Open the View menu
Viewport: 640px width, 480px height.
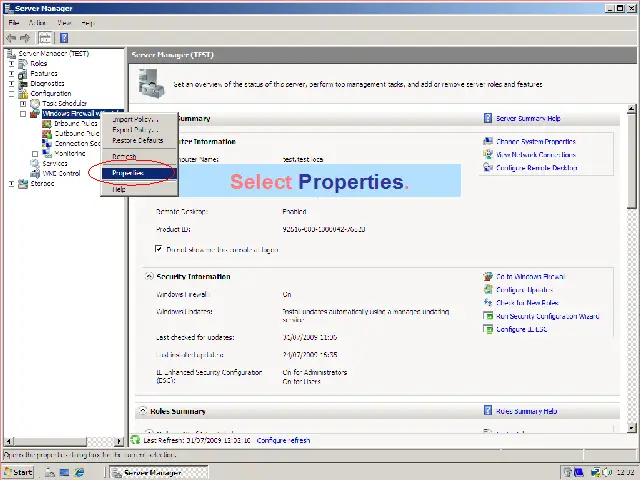coord(64,22)
